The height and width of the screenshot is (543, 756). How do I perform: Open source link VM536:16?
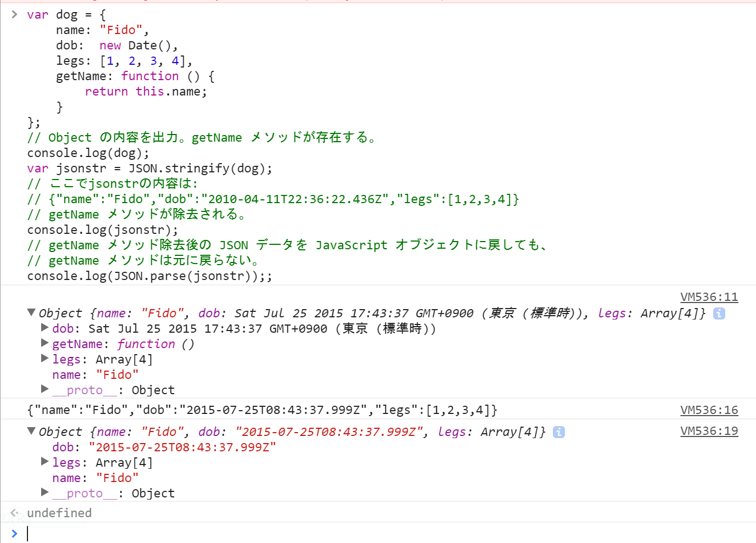tap(709, 409)
